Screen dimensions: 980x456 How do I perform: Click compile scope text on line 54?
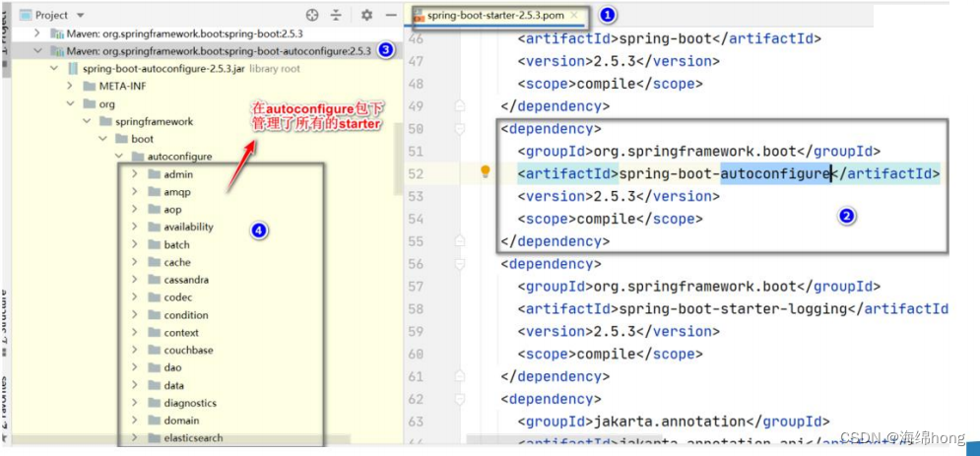(605, 219)
